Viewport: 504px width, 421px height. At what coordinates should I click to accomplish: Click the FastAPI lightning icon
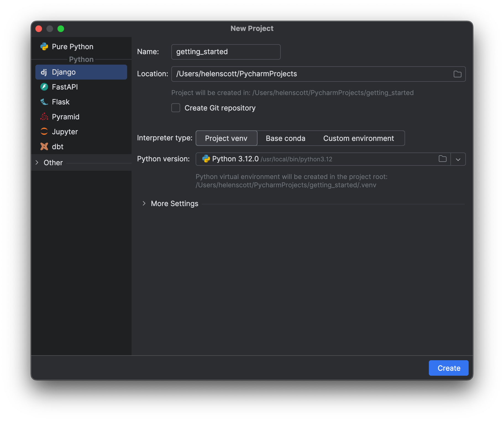pos(44,87)
